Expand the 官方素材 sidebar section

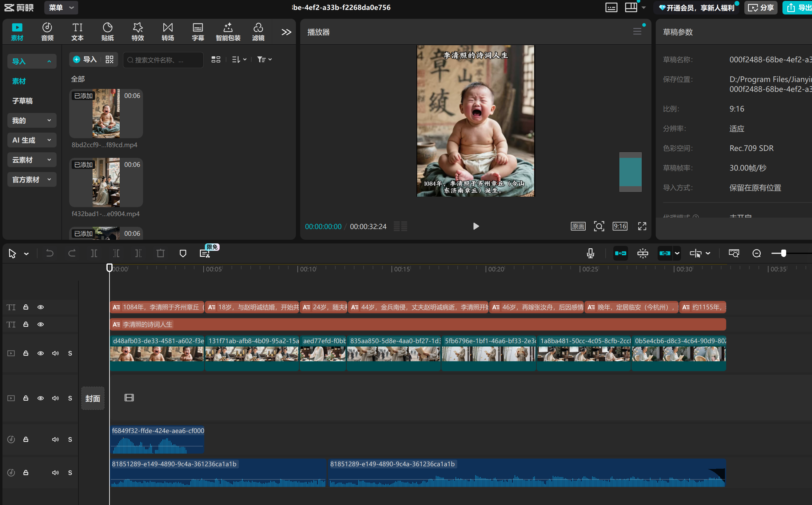click(32, 179)
